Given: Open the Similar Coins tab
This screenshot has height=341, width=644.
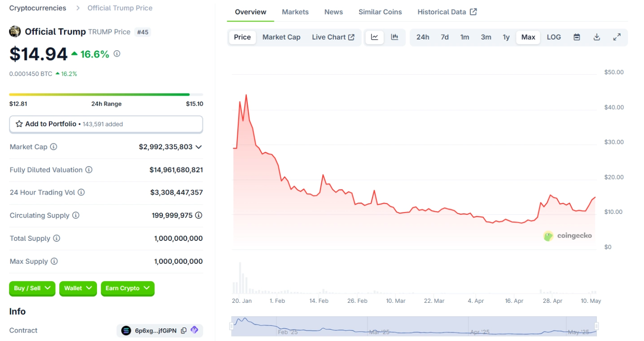Looking at the screenshot, I should click(380, 12).
